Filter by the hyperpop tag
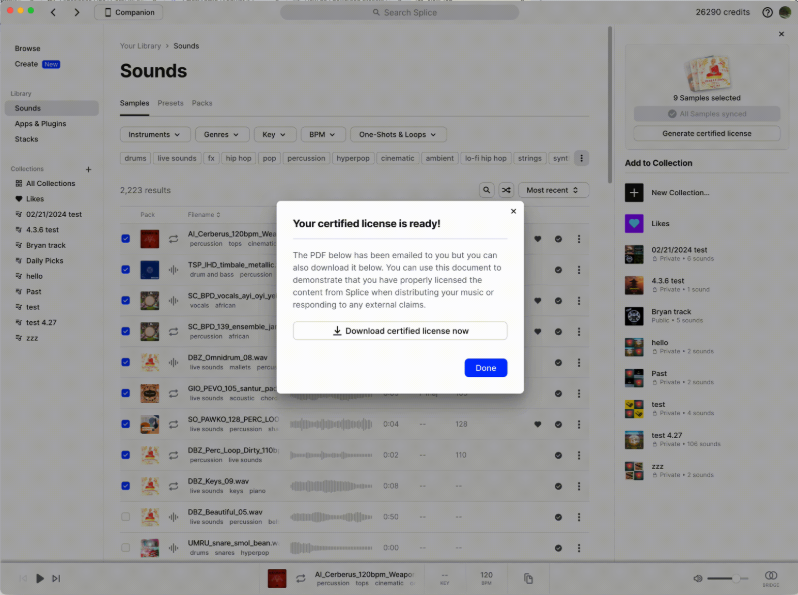Viewport: 798px width, 595px height. click(353, 158)
